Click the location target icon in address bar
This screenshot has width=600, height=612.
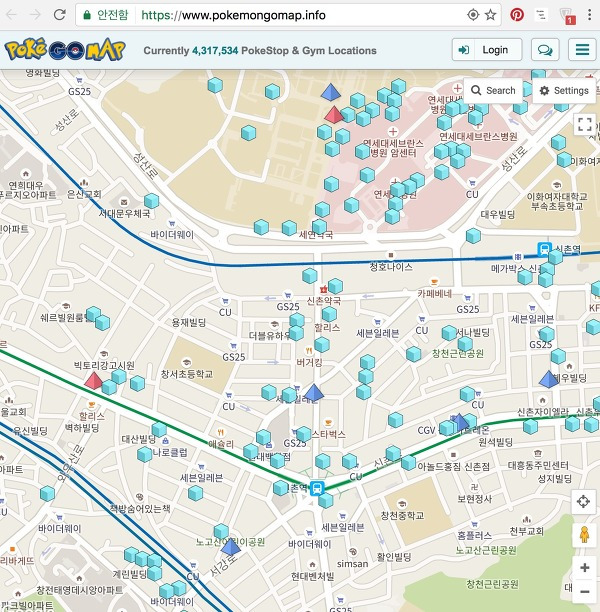(x=473, y=15)
